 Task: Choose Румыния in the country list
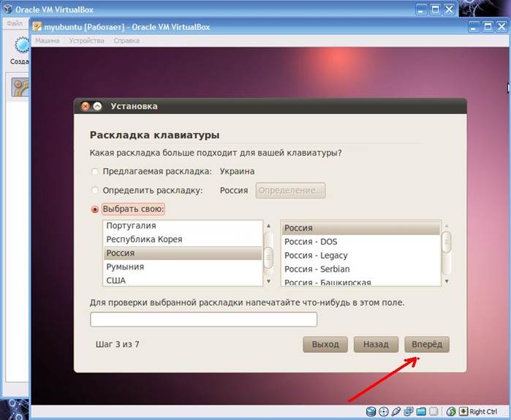click(183, 267)
